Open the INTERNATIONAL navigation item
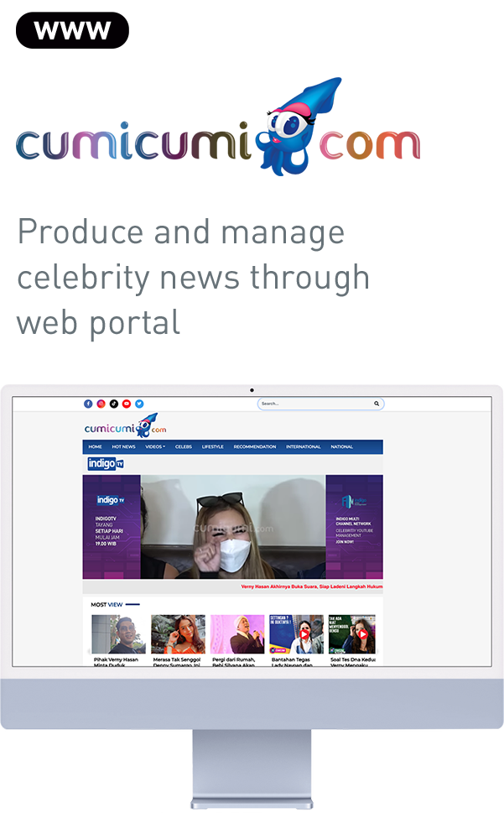Image resolution: width=504 pixels, height=813 pixels. click(303, 447)
